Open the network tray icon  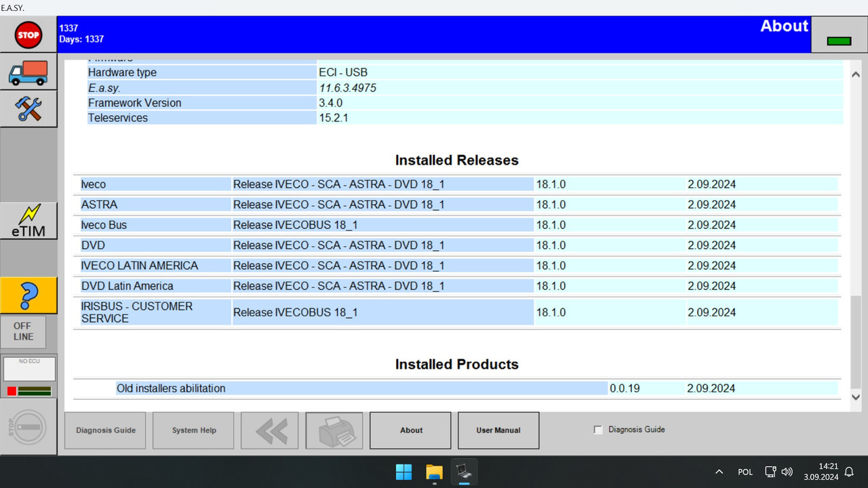point(770,472)
